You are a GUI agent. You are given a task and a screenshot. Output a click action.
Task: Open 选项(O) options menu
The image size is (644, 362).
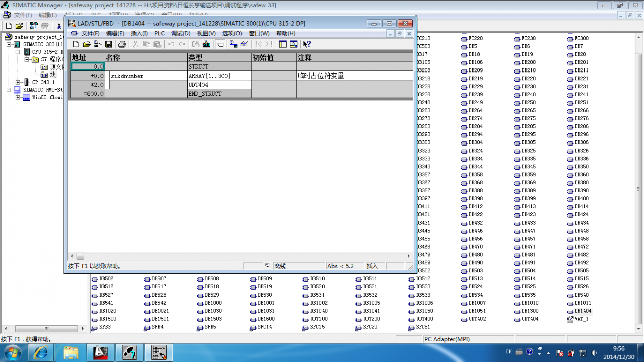coord(232,33)
